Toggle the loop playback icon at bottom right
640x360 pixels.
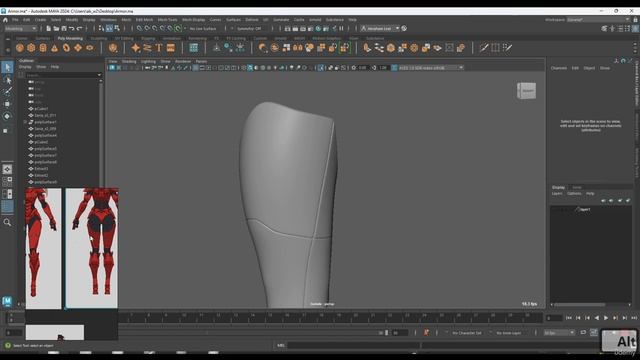coord(583,333)
